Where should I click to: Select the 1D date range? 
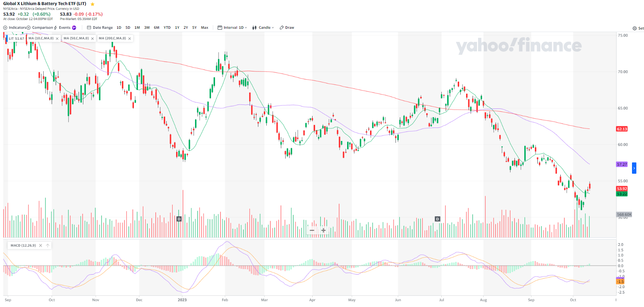pyautogui.click(x=119, y=28)
